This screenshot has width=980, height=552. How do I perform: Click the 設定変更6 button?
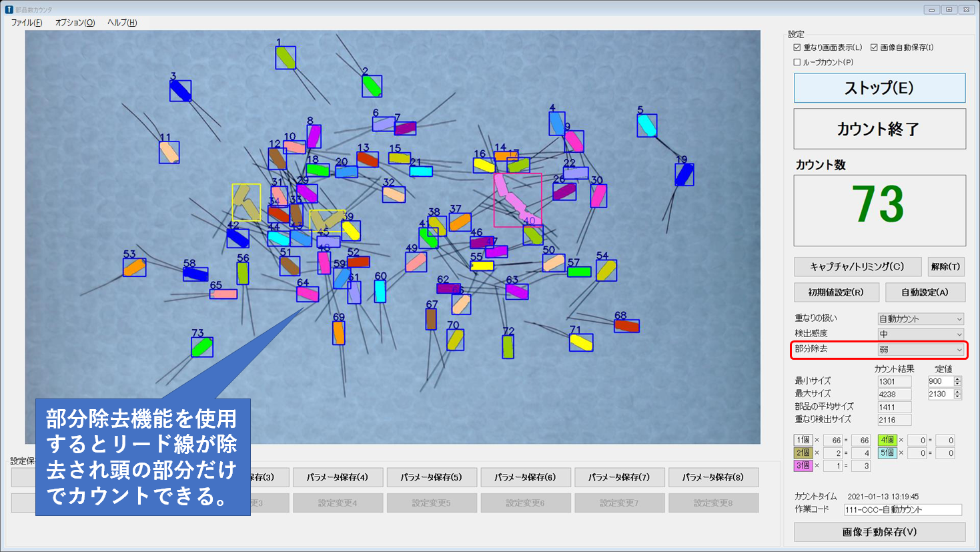click(525, 503)
